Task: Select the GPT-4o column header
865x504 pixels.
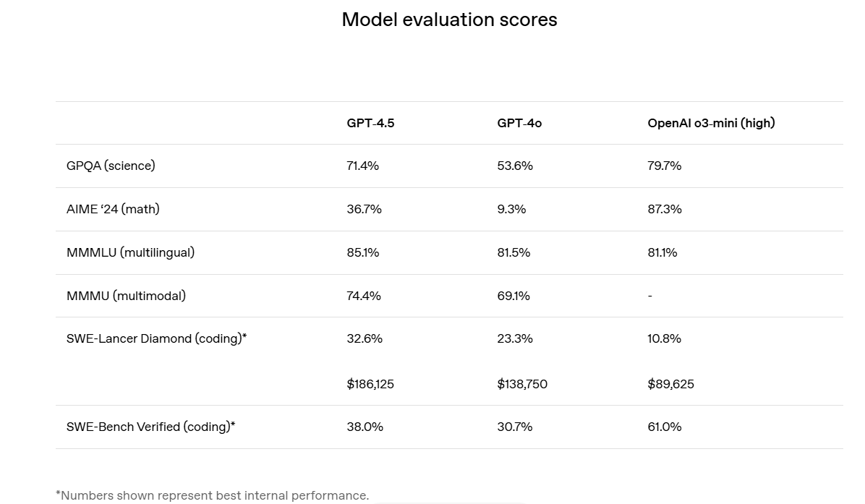Action: (x=519, y=123)
